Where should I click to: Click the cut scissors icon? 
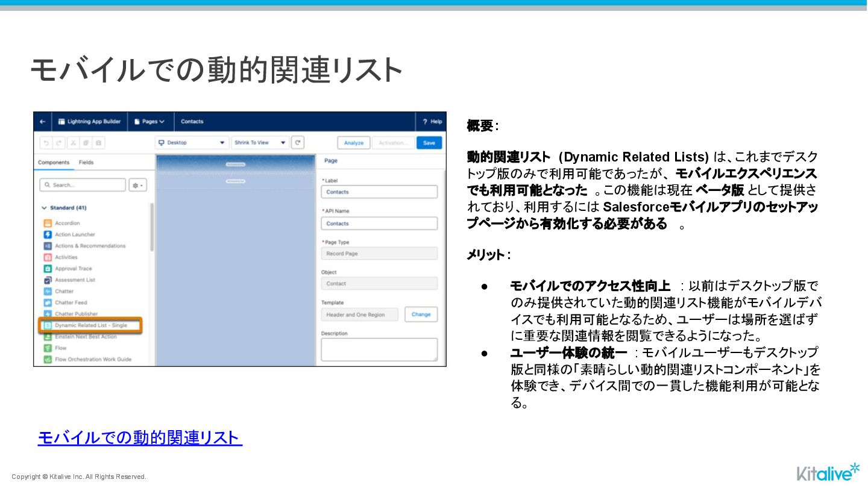pyautogui.click(x=73, y=143)
